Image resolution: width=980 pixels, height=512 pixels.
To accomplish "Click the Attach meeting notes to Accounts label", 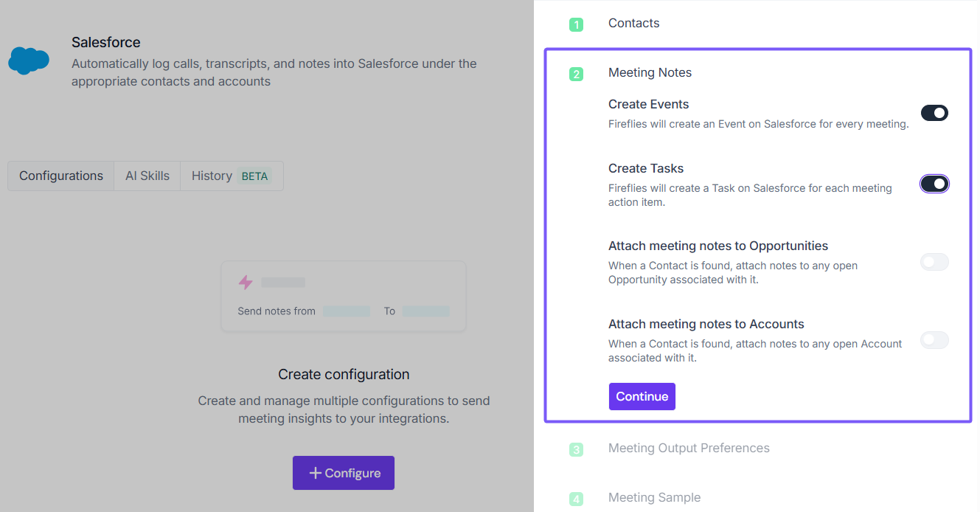I will 706,324.
